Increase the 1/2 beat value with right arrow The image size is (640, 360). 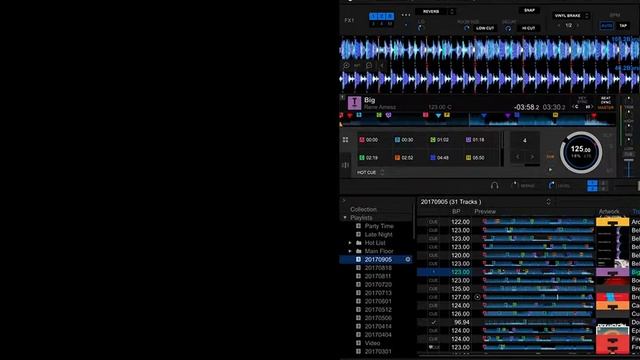[x=578, y=25]
